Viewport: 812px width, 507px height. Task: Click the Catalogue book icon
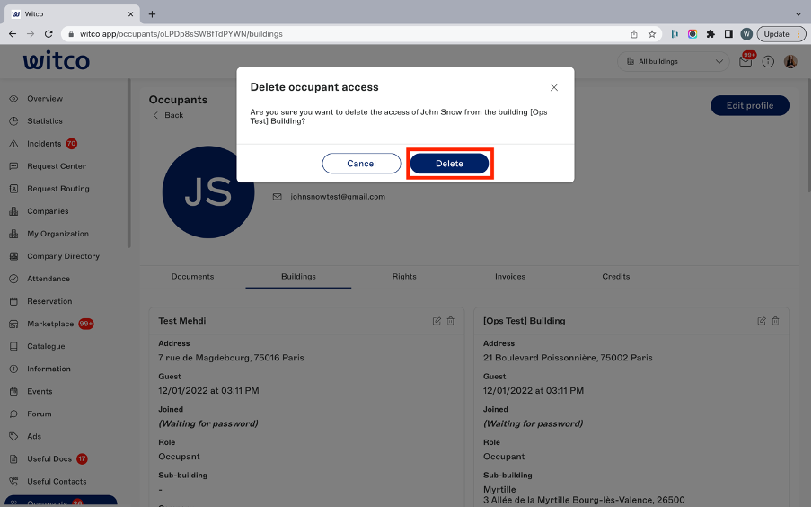pyautogui.click(x=14, y=346)
